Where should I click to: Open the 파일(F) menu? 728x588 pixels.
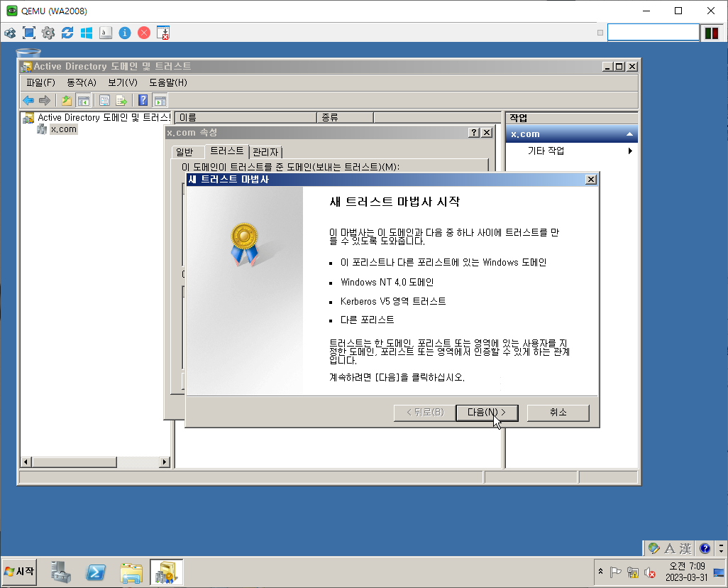click(40, 82)
